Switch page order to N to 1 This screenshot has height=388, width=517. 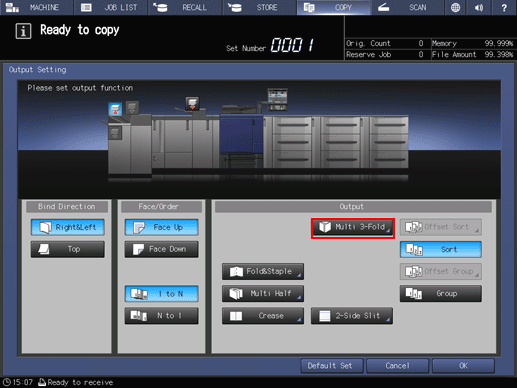(x=162, y=316)
